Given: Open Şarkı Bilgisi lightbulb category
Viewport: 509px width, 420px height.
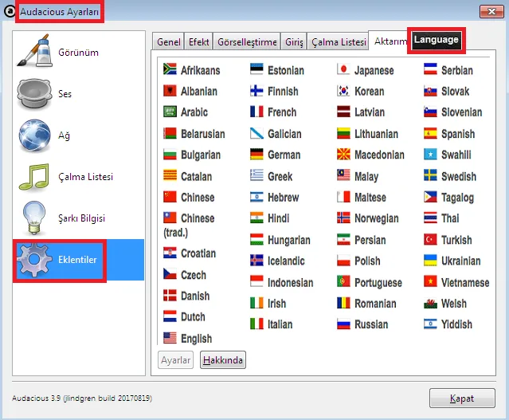Looking at the screenshot, I should (x=79, y=218).
